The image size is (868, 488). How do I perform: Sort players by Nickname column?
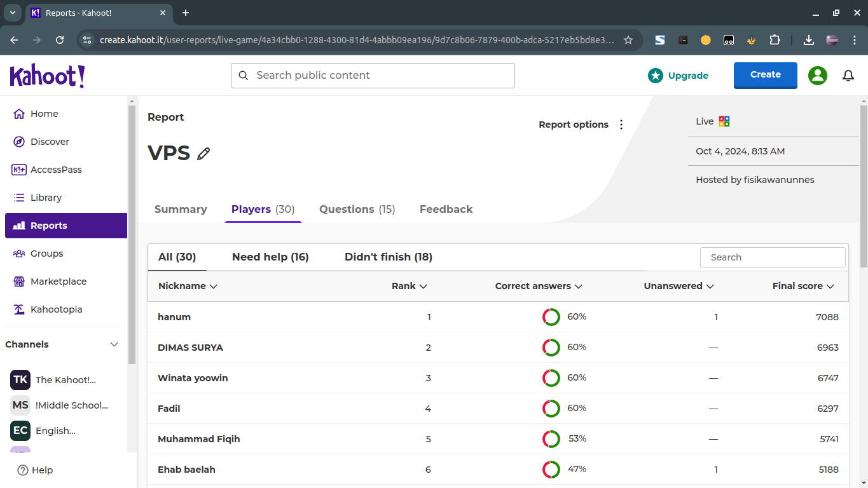tap(188, 286)
